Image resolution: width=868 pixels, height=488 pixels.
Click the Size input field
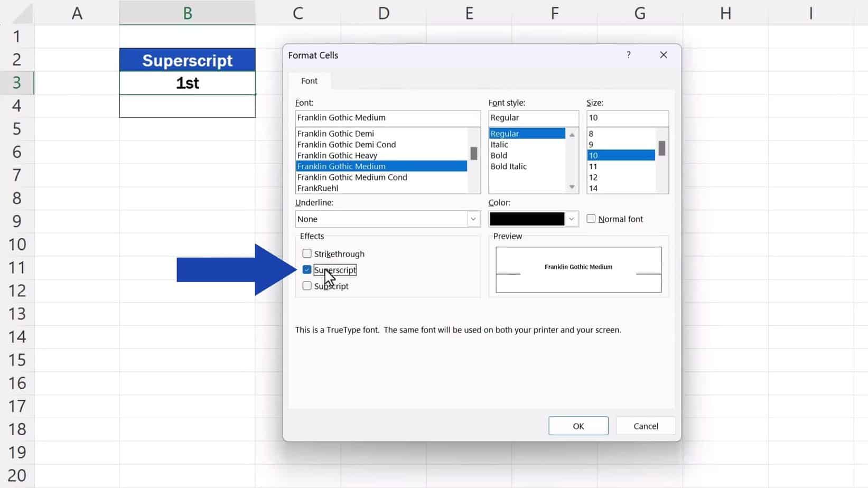(x=627, y=118)
